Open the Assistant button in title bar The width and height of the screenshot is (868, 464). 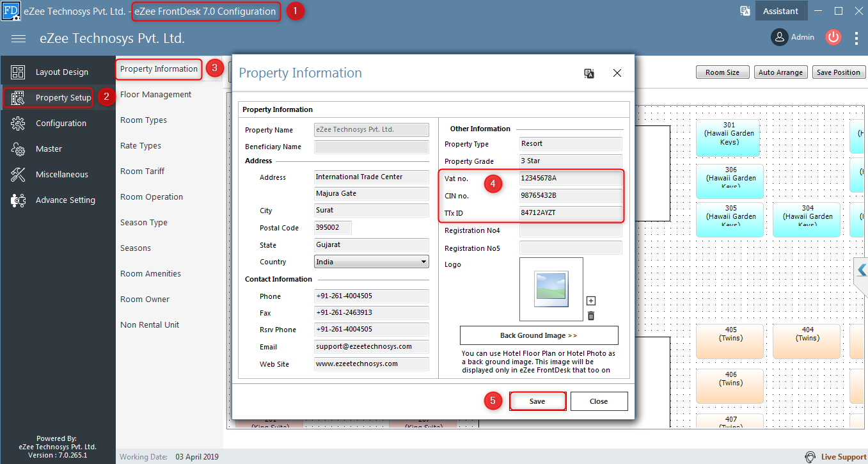click(x=781, y=11)
